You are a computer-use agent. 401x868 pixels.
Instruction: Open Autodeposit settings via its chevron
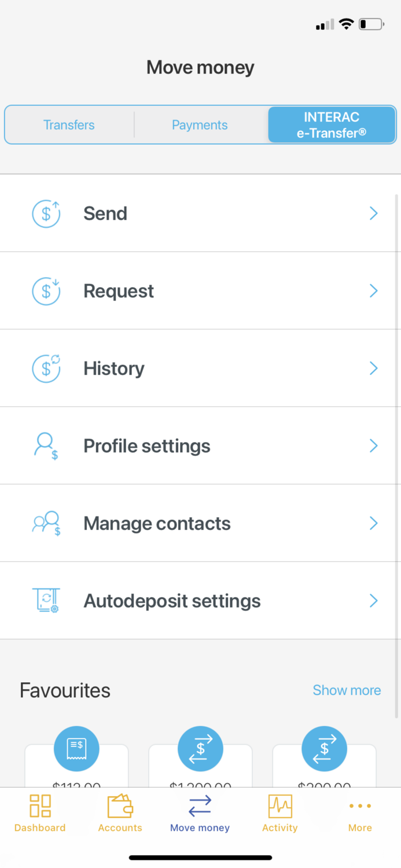[x=373, y=601]
